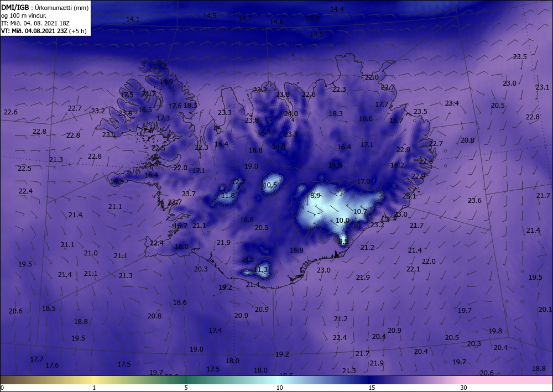Select the 12.7 map value
The image size is (553, 392).
[x=238, y=181]
